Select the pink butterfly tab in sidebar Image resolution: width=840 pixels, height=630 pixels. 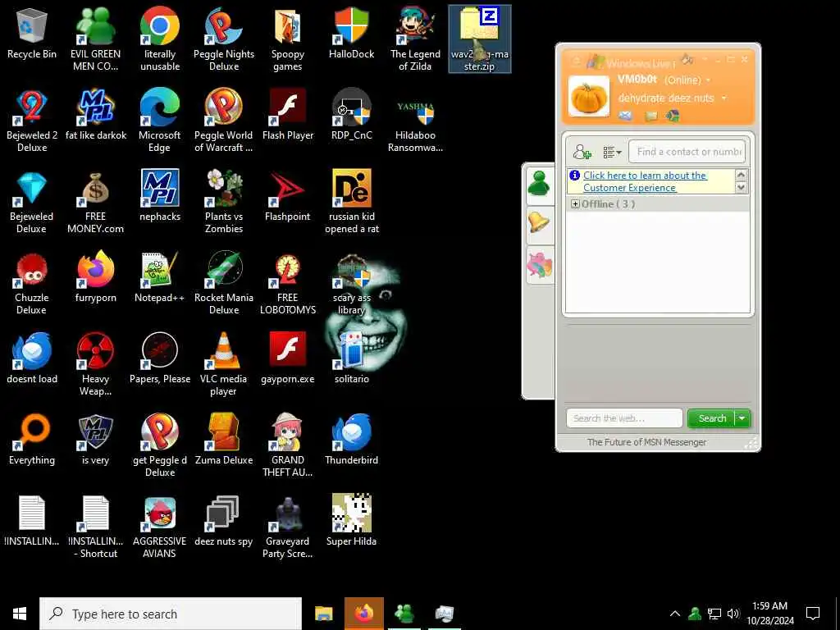[540, 266]
